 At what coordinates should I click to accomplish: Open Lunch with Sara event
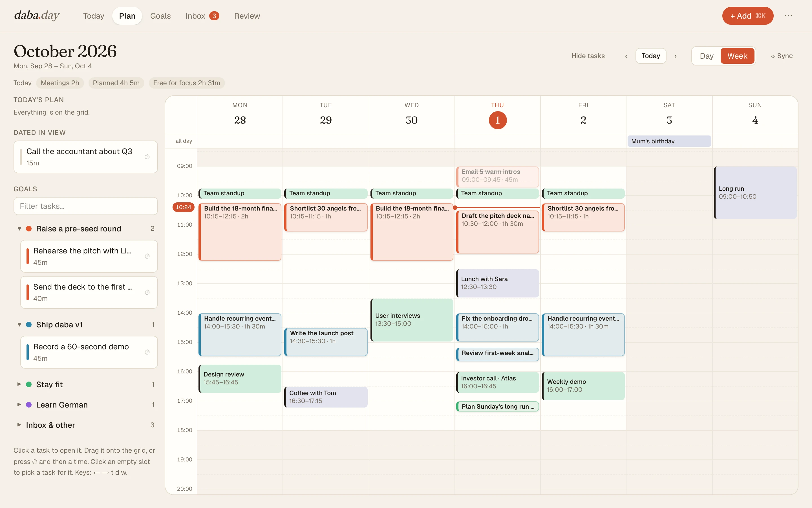click(x=498, y=283)
